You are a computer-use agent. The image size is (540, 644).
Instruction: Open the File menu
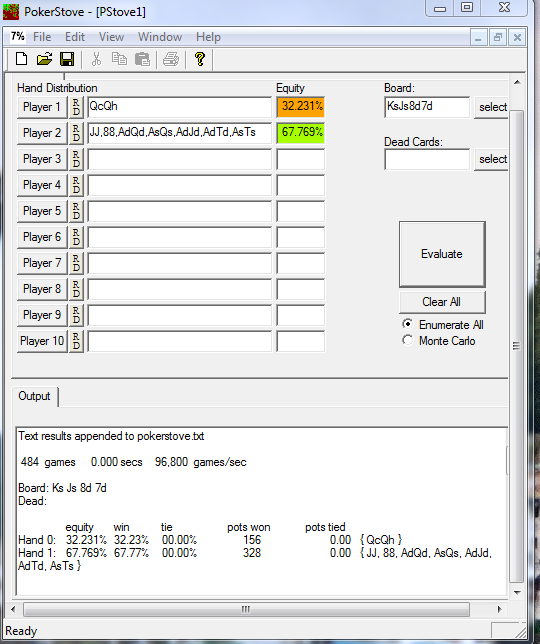click(42, 37)
